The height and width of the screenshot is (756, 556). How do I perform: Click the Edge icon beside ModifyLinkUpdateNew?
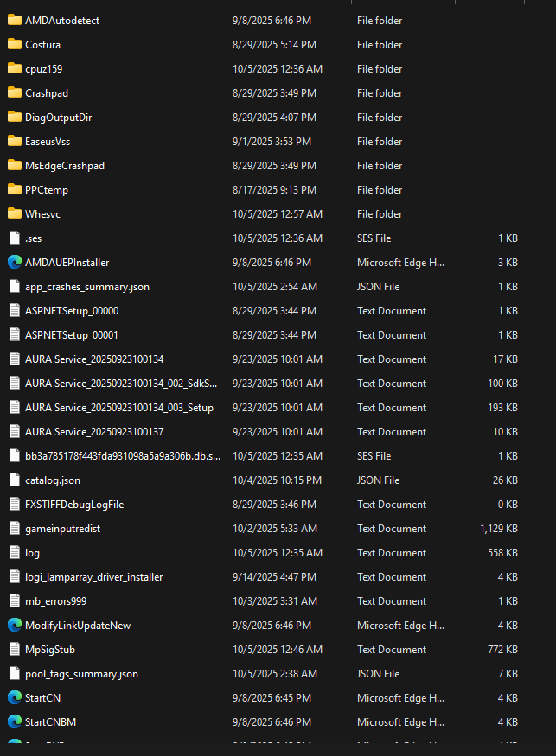point(15,625)
